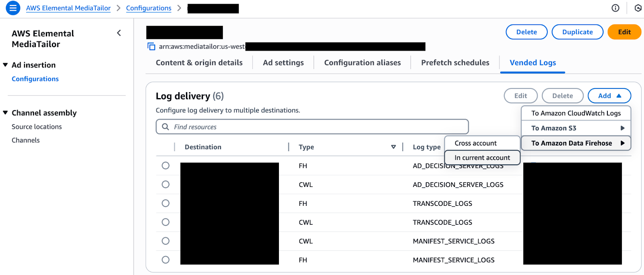Image resolution: width=644 pixels, height=275 pixels.
Task: Switch to the Ad settings tab
Action: point(283,63)
